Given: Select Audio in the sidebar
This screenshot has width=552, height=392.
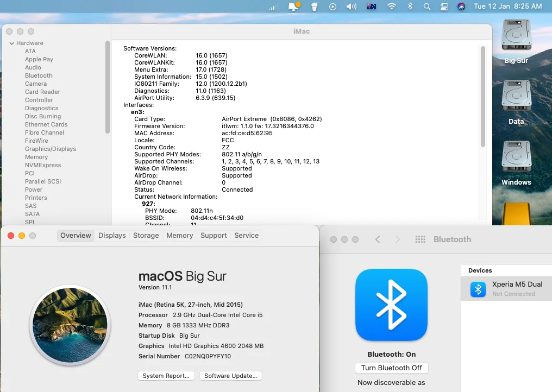Looking at the screenshot, I should click(33, 67).
